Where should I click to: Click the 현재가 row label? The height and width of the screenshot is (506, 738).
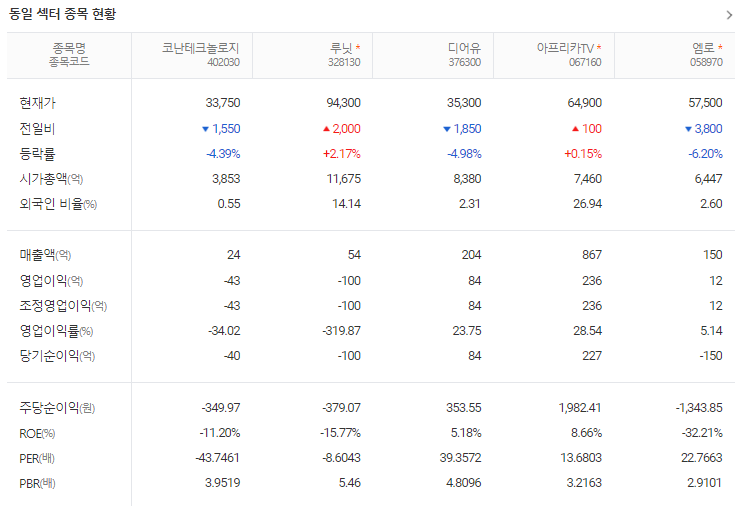pos(37,103)
